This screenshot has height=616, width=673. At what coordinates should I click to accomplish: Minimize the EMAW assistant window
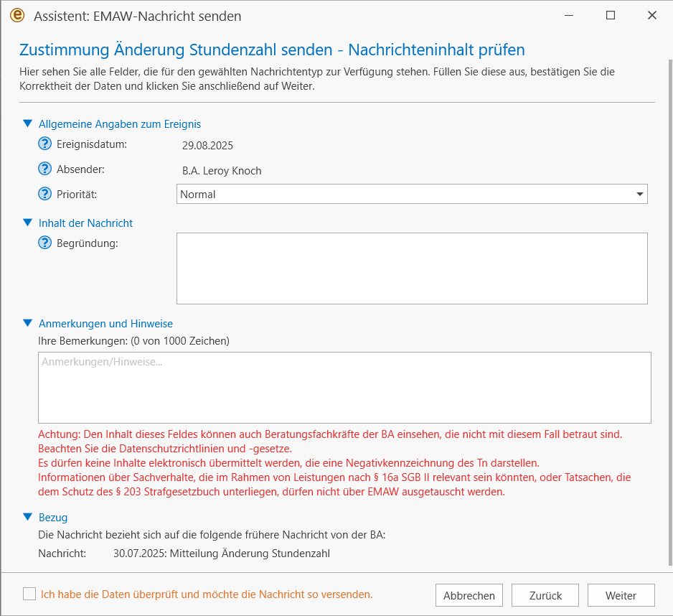point(569,16)
